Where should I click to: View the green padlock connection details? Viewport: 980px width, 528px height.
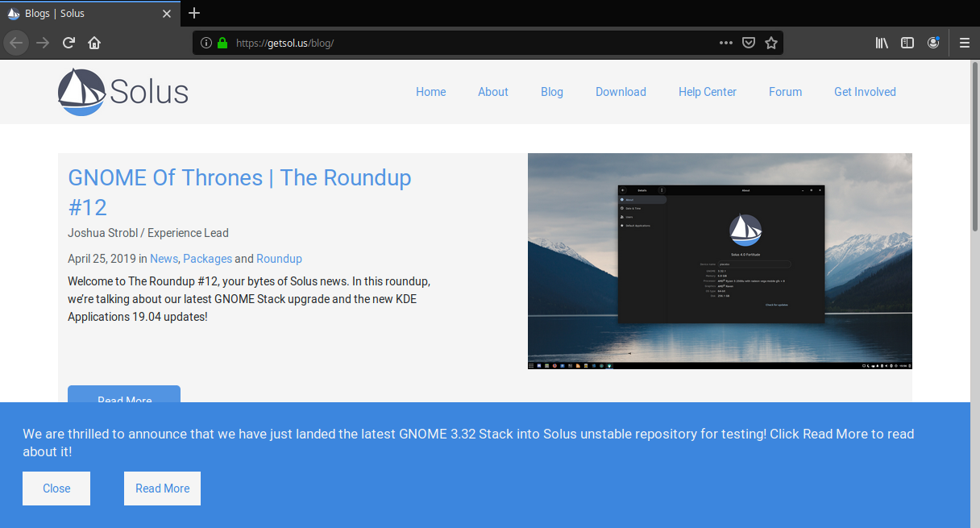(x=222, y=43)
